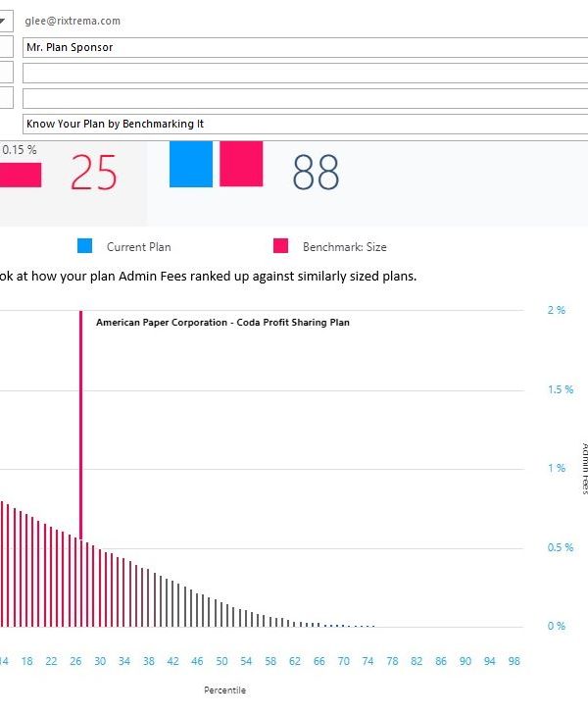Click the red score number 25
The width and height of the screenshot is (588, 716).
coord(93,174)
